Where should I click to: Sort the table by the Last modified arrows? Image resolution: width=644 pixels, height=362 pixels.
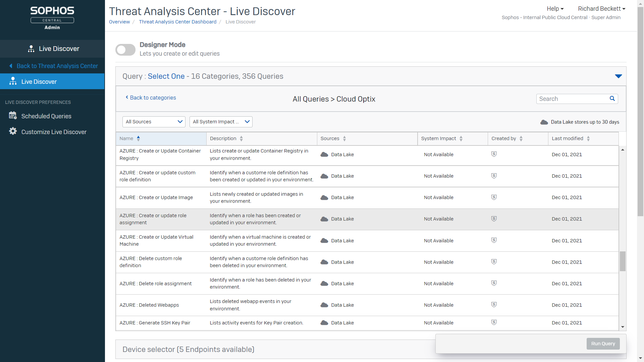click(x=588, y=138)
